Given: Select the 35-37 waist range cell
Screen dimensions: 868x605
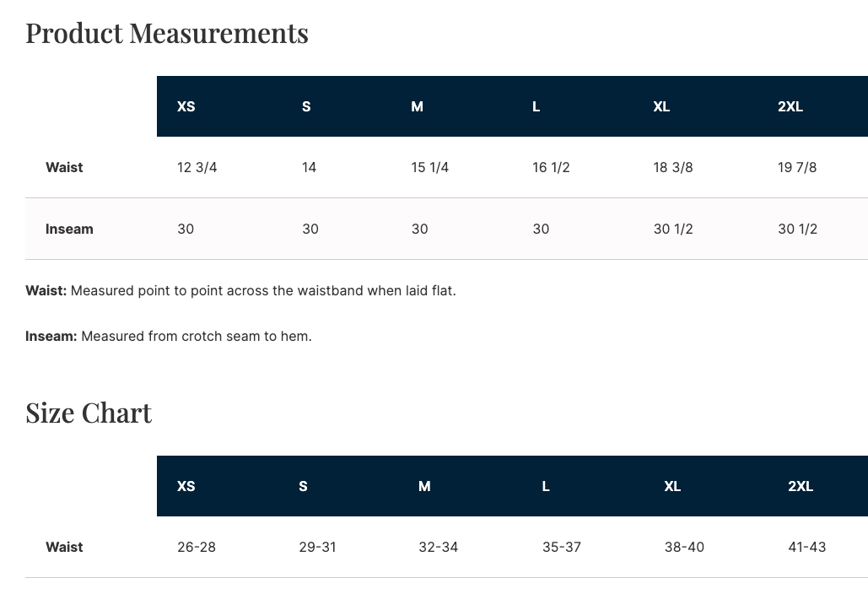Looking at the screenshot, I should click(562, 547).
